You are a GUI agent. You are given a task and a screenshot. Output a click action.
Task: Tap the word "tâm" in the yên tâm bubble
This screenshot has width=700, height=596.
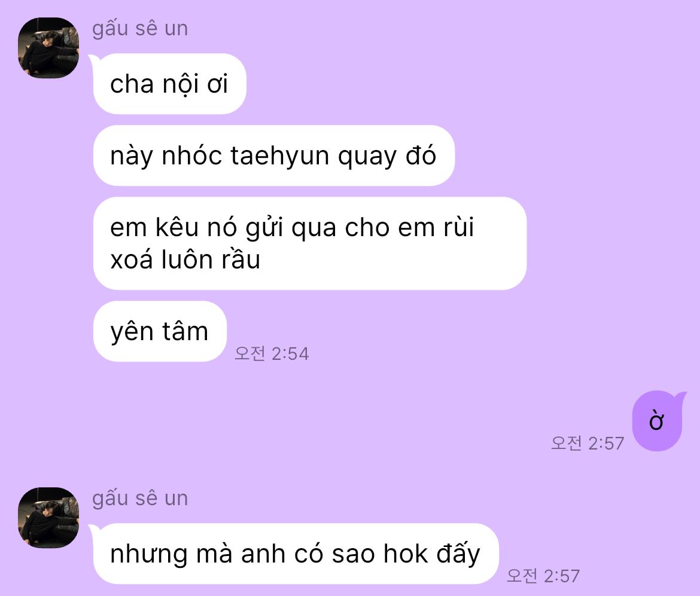pos(185,331)
